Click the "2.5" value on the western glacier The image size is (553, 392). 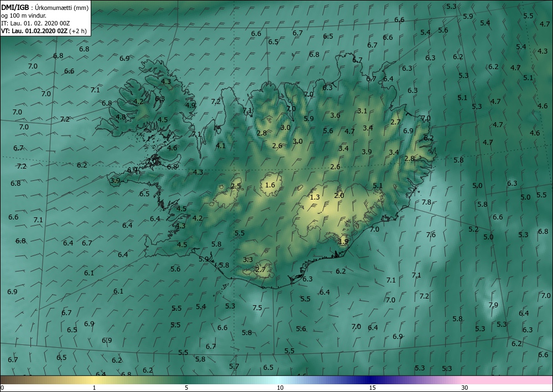click(x=236, y=186)
